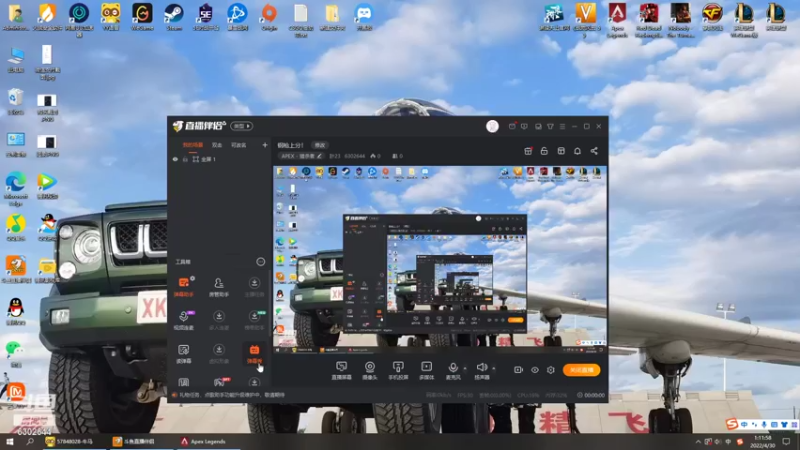Select the first orange scene tab
Screen dimensions: 800x450
pyautogui.click(x=193, y=145)
